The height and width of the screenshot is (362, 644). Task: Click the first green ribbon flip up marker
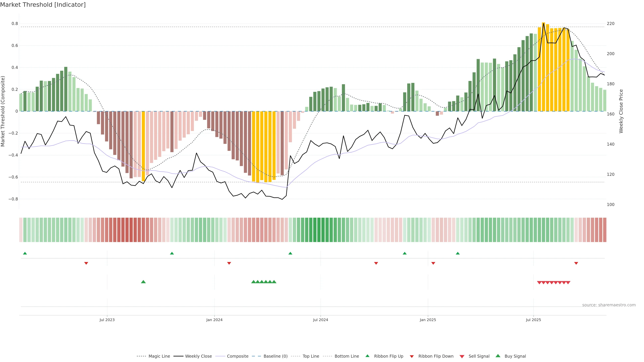click(x=25, y=253)
